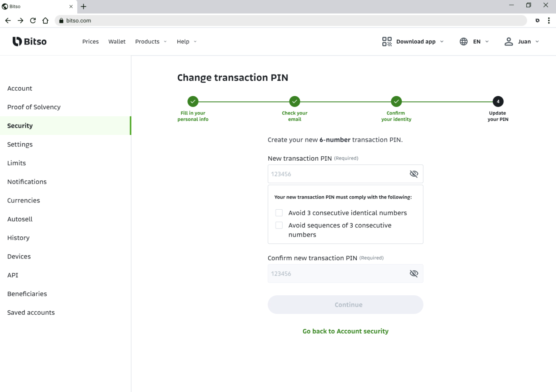Click the QR code Download app icon
Screen dimensions: 556x392
pos(387,42)
